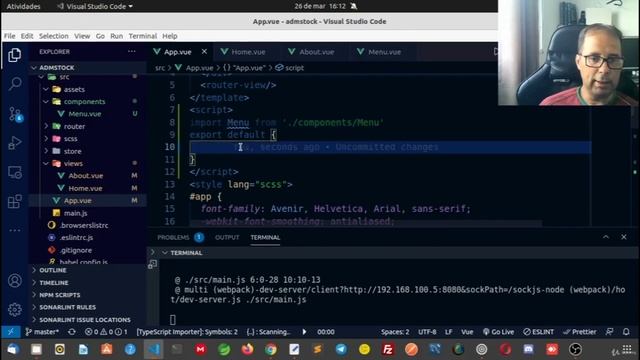Click the master branch indicator
Image resolution: width=640 pixels, height=360 pixels.
point(42,332)
